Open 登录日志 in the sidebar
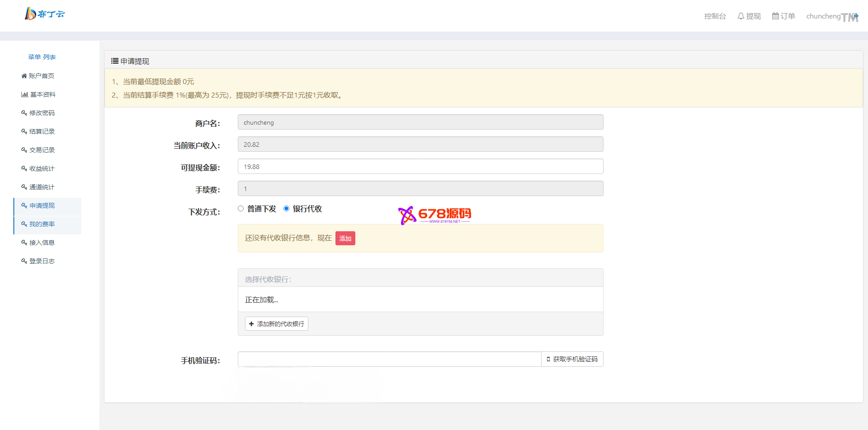Screen dimensions: 868x430 click(42, 261)
